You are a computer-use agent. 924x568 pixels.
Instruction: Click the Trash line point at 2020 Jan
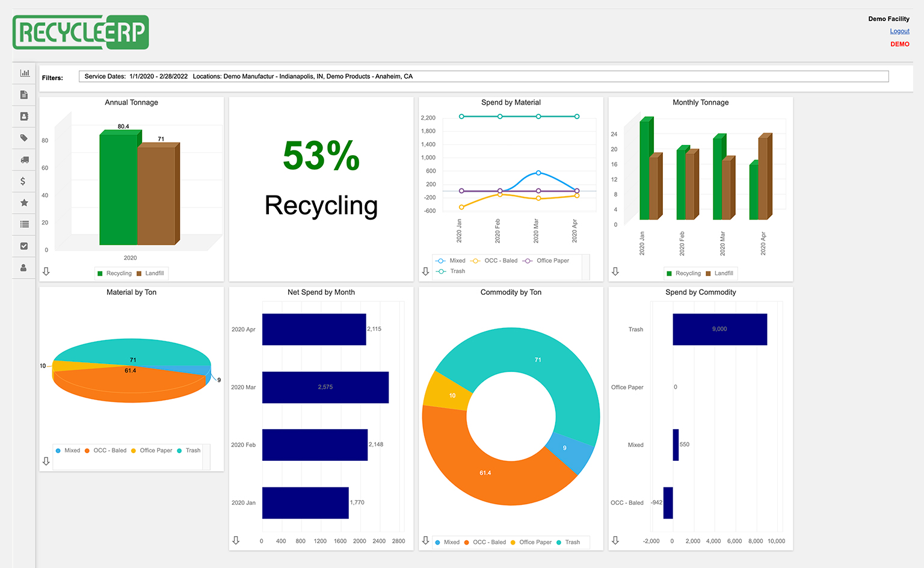pos(461,117)
